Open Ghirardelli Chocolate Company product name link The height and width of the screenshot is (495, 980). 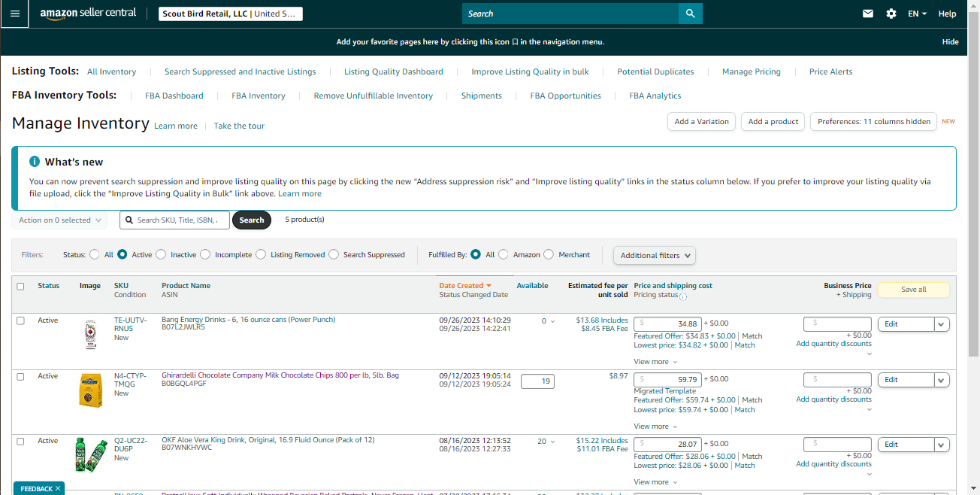point(280,375)
